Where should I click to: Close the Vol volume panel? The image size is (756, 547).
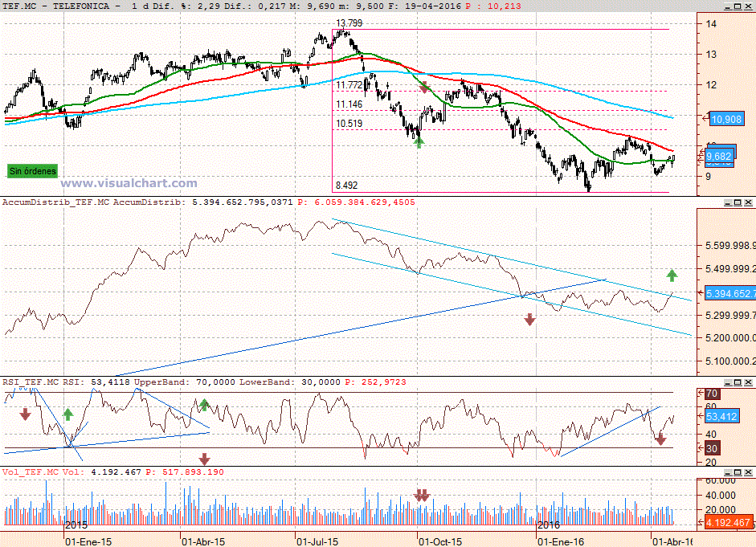point(748,472)
